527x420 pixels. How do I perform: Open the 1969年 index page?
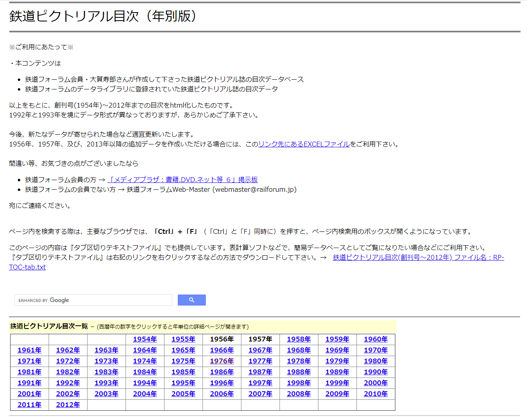point(337,350)
